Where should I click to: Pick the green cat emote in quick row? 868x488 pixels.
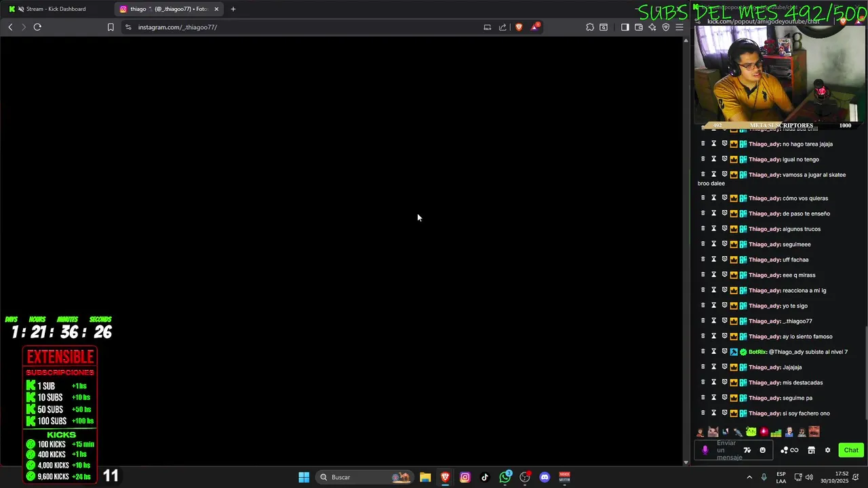(x=751, y=432)
